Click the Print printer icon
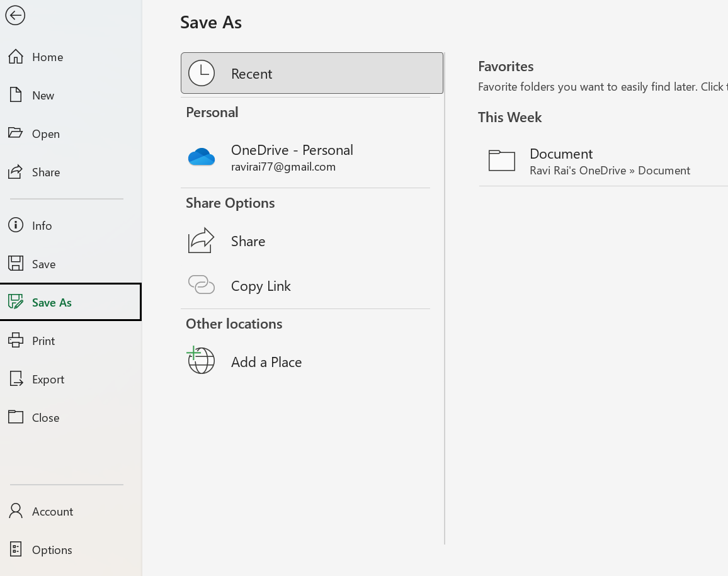The image size is (728, 576). coord(16,340)
